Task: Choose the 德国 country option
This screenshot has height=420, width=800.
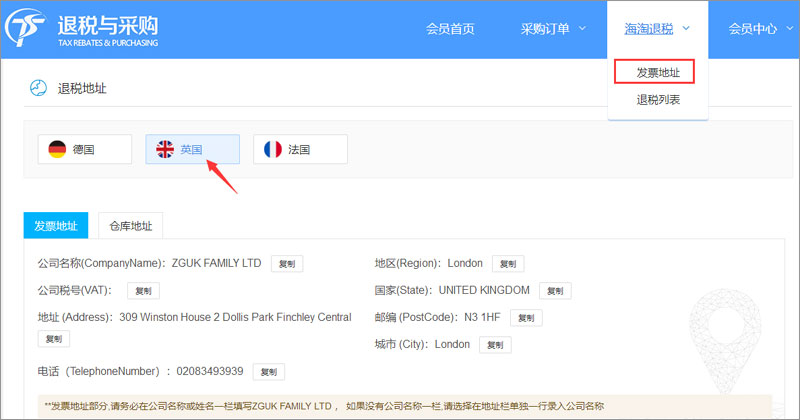Action: tap(84, 149)
